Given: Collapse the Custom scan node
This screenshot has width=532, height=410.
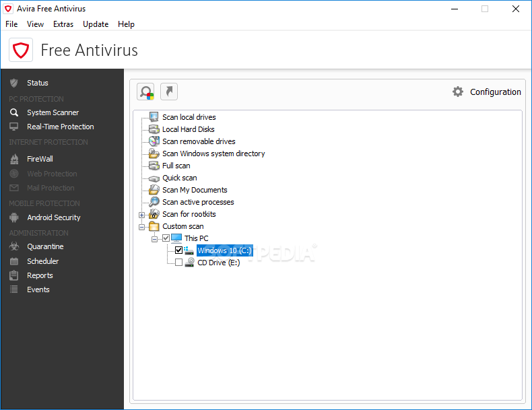Looking at the screenshot, I should (x=142, y=227).
